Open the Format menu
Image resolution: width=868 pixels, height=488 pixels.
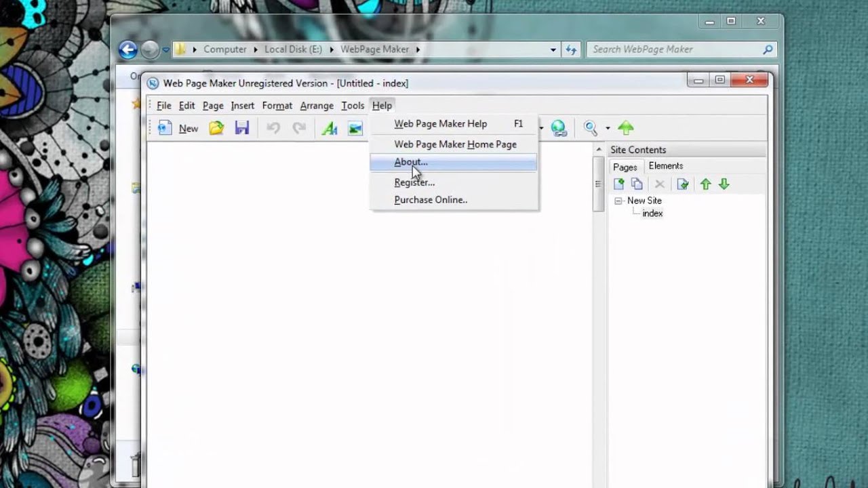coord(277,105)
